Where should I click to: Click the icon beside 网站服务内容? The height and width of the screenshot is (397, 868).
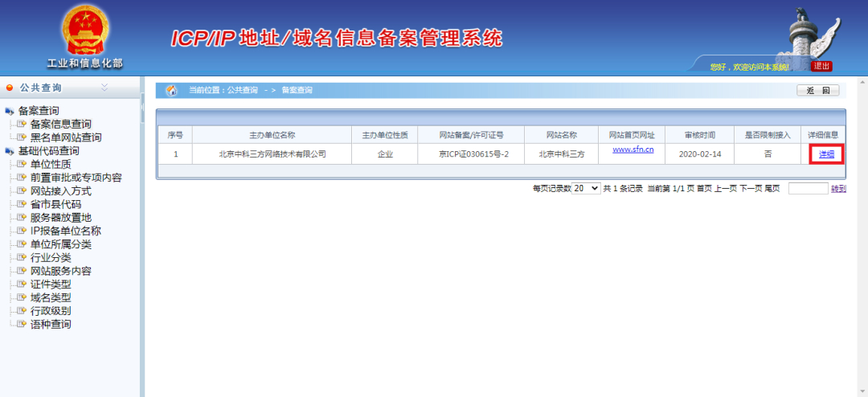[23, 271]
